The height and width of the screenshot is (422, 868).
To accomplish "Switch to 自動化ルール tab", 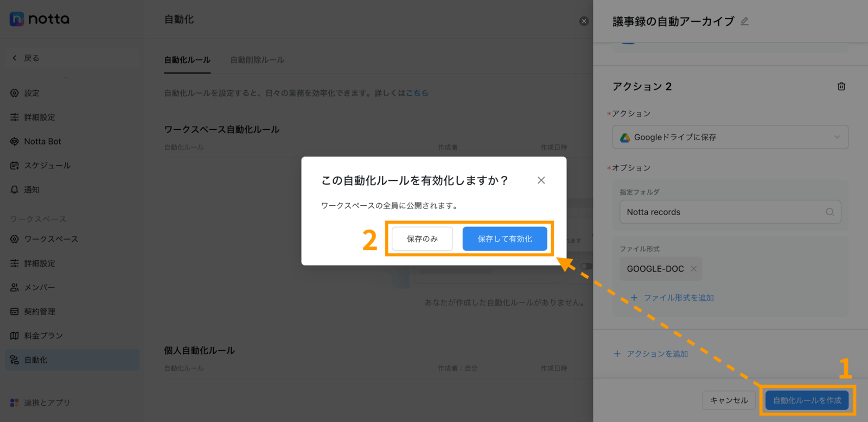I will point(187,60).
